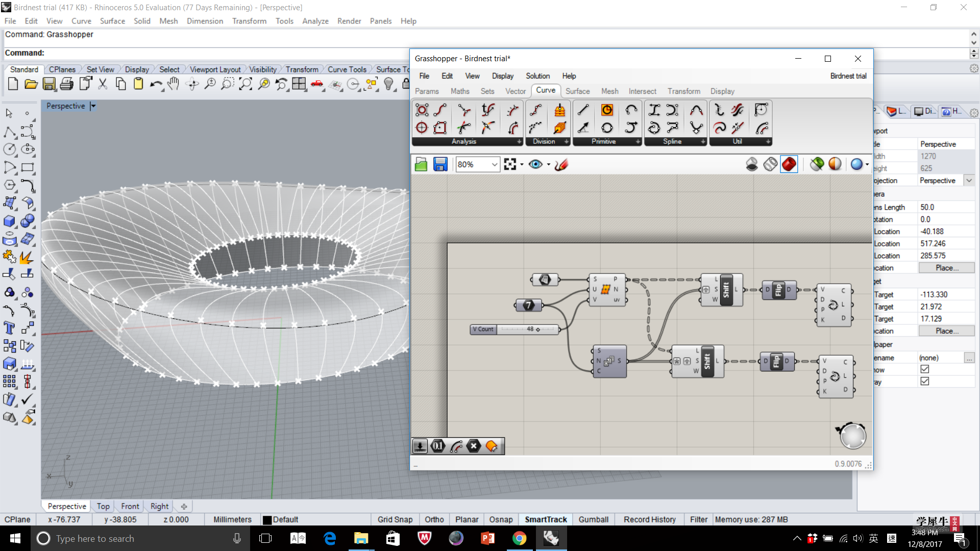Switch to the Grasshopper Vector tab
Screen dimensions: 980x551
(516, 91)
